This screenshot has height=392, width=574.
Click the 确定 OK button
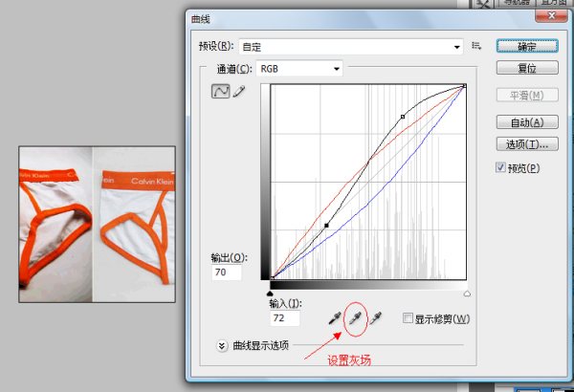pos(527,47)
